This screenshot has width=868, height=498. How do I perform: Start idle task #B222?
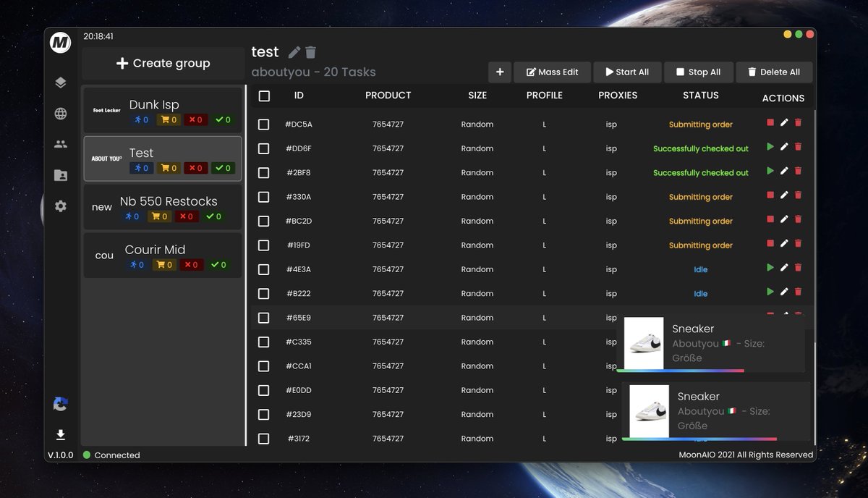[770, 292]
